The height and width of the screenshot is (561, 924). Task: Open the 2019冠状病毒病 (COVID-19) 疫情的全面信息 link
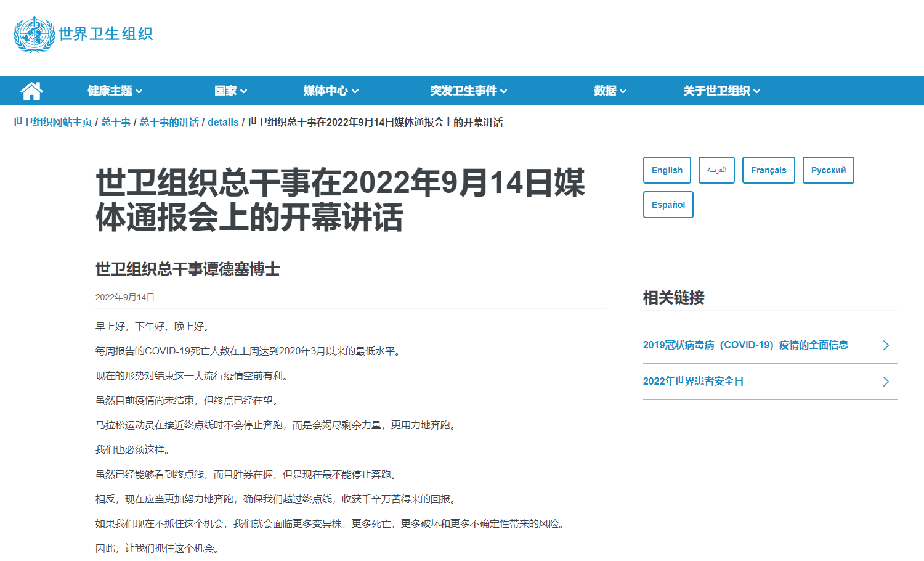click(745, 345)
